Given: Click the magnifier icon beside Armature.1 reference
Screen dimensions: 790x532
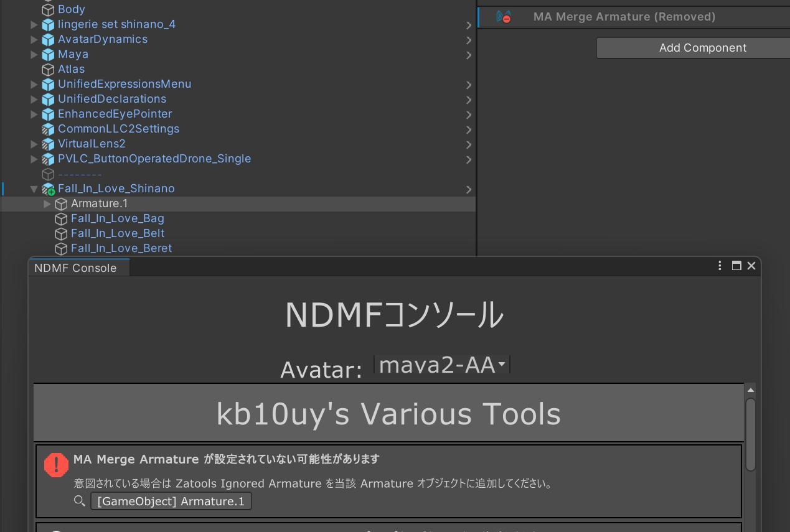Looking at the screenshot, I should pos(79,501).
